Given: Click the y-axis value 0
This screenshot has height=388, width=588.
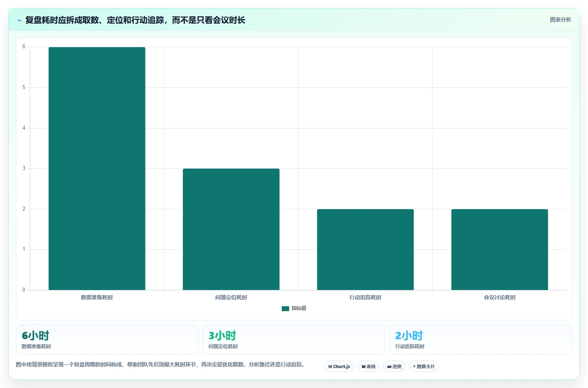Looking at the screenshot, I should pyautogui.click(x=24, y=290).
